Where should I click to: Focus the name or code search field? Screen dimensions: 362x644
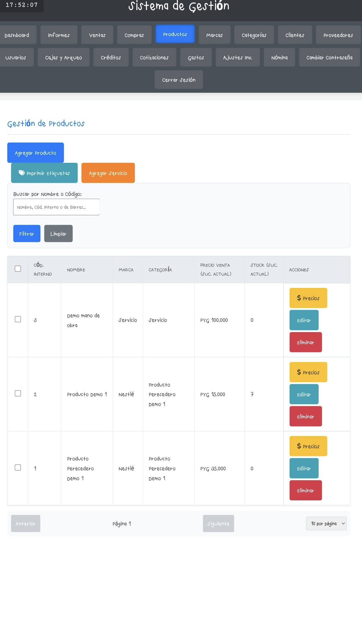(x=56, y=207)
